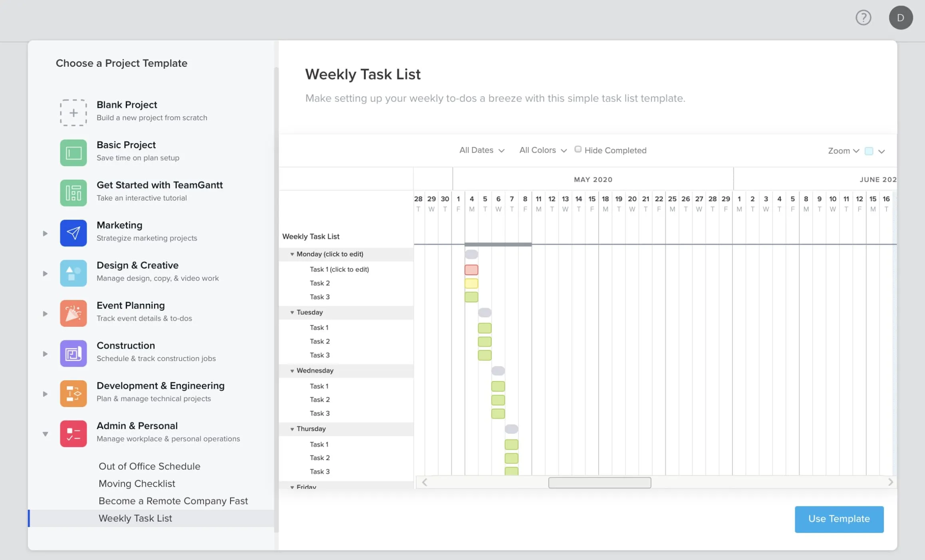This screenshot has width=925, height=560.
Task: Select Moving Checklist template item
Action: 136,483
